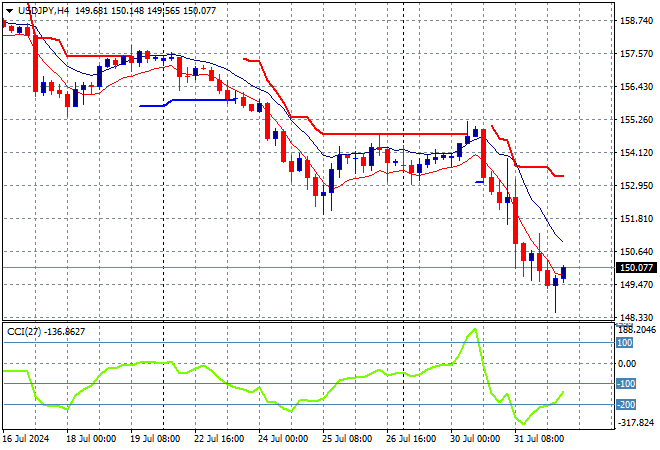Click the 100 level label on CCI scale
This screenshot has height=450, width=660.
(x=627, y=343)
